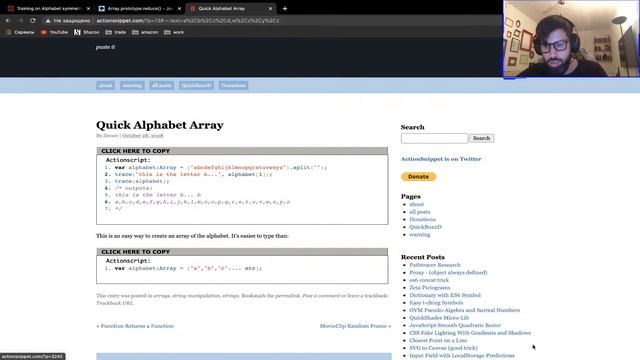Go back with the browser back arrow
The width and height of the screenshot is (640, 360).
[8, 20]
